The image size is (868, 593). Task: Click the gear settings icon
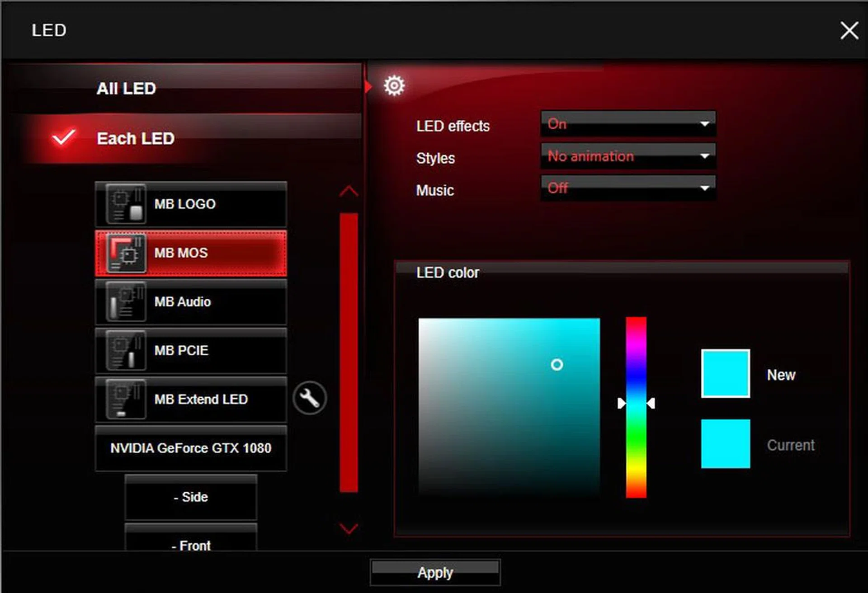394,85
